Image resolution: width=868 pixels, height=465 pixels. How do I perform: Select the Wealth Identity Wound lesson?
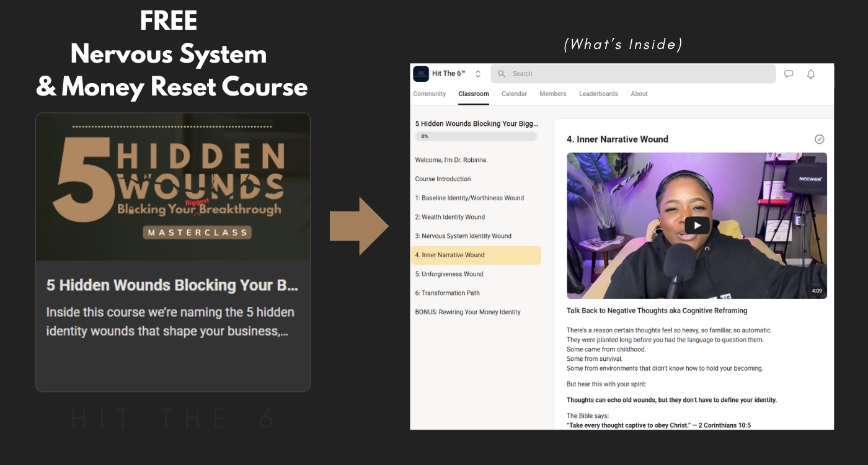[449, 217]
